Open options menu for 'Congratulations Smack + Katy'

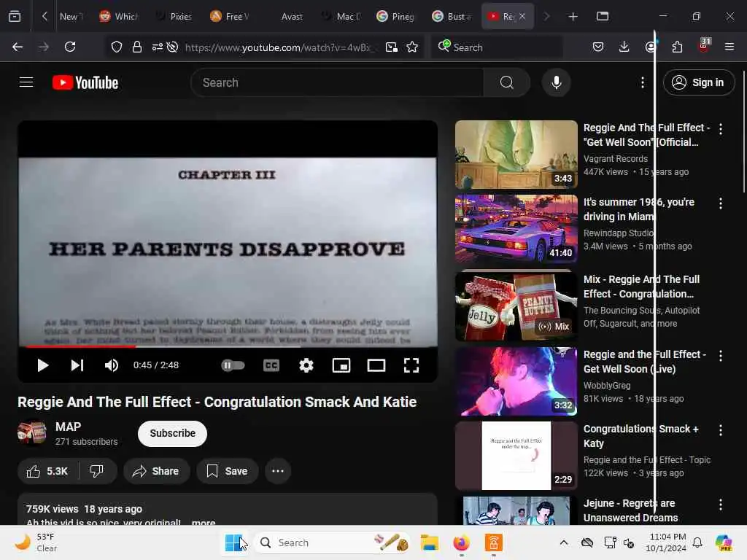click(720, 430)
